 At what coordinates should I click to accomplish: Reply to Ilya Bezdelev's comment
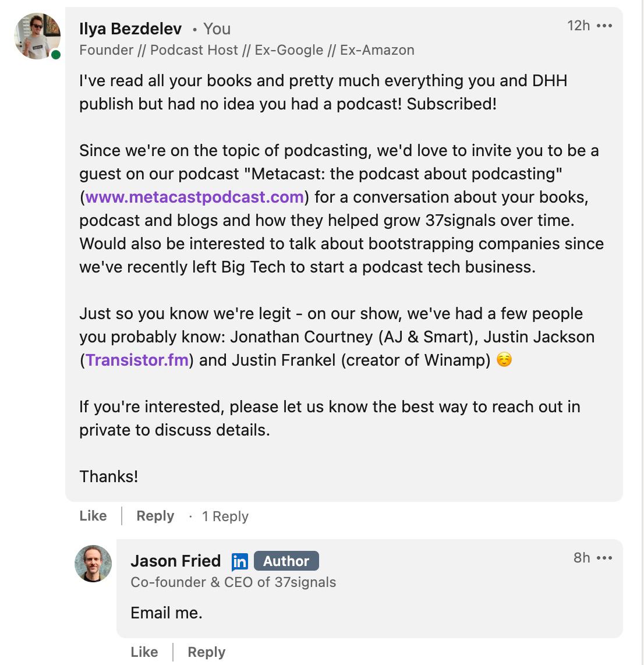[155, 516]
